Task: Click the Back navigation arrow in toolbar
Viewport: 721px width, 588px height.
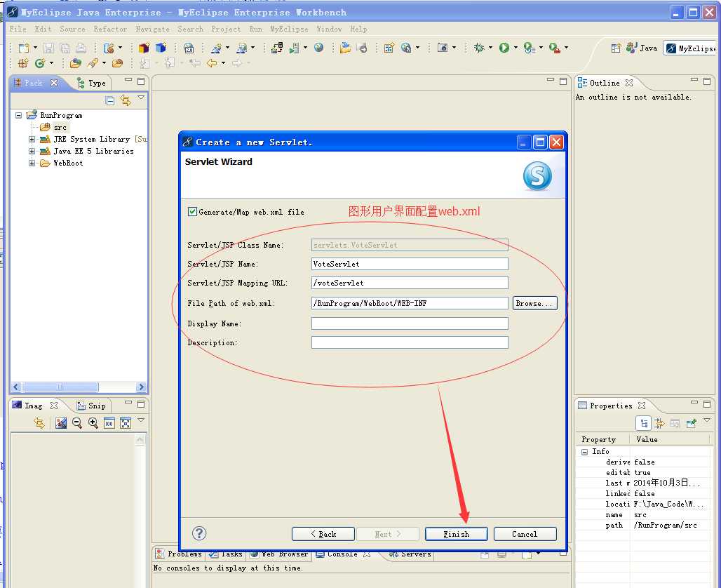Action: pyautogui.click(x=212, y=63)
